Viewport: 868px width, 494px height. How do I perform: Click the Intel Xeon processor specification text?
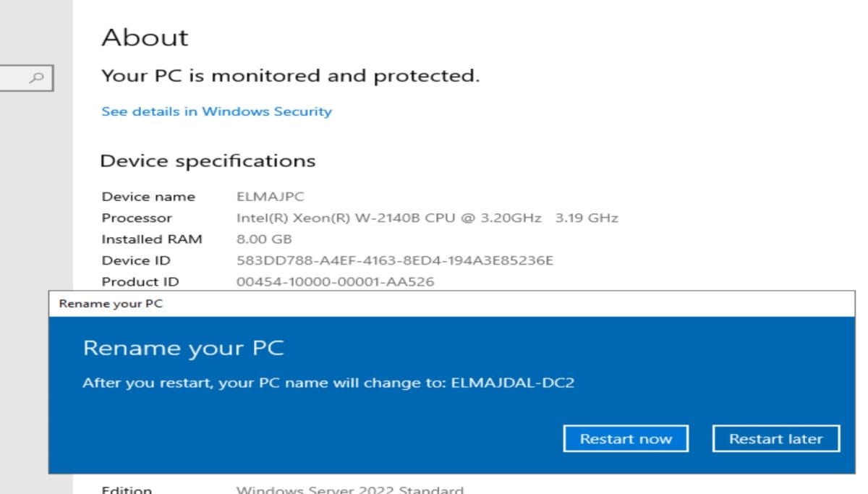427,218
